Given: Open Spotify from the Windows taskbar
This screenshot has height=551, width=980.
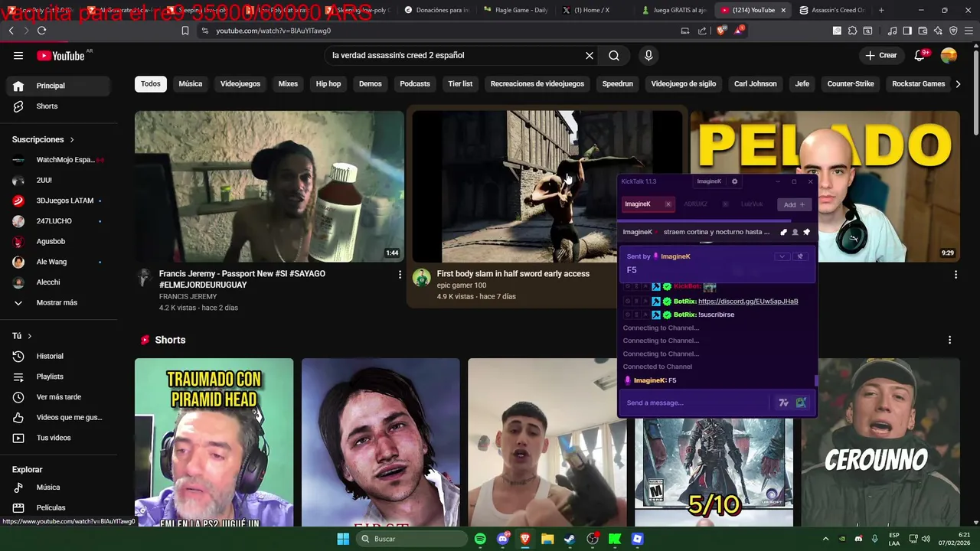Looking at the screenshot, I should tap(480, 539).
